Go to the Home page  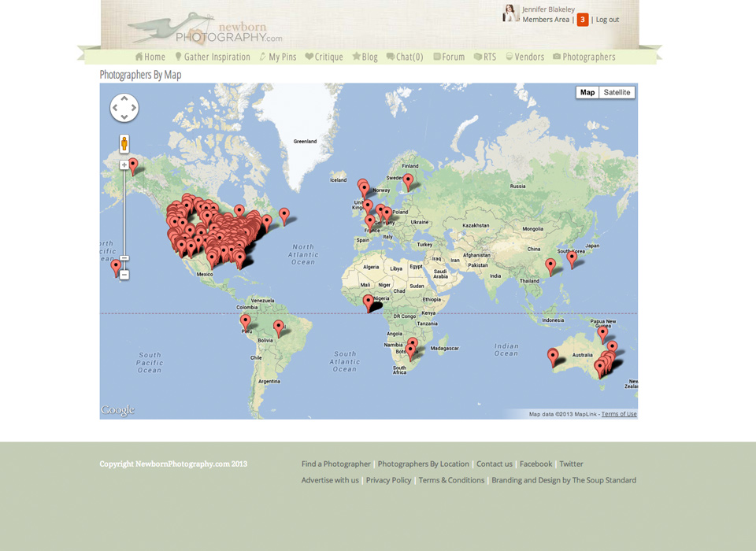click(150, 57)
